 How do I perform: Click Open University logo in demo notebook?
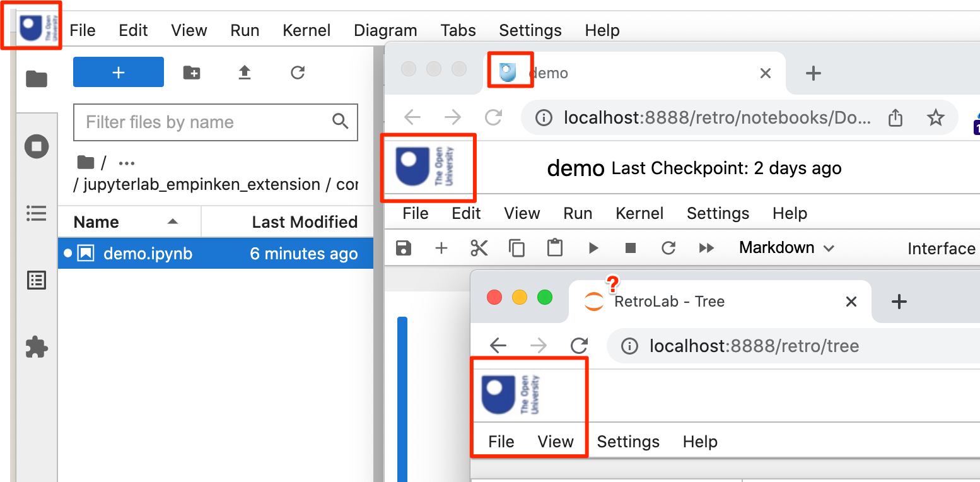(x=424, y=167)
